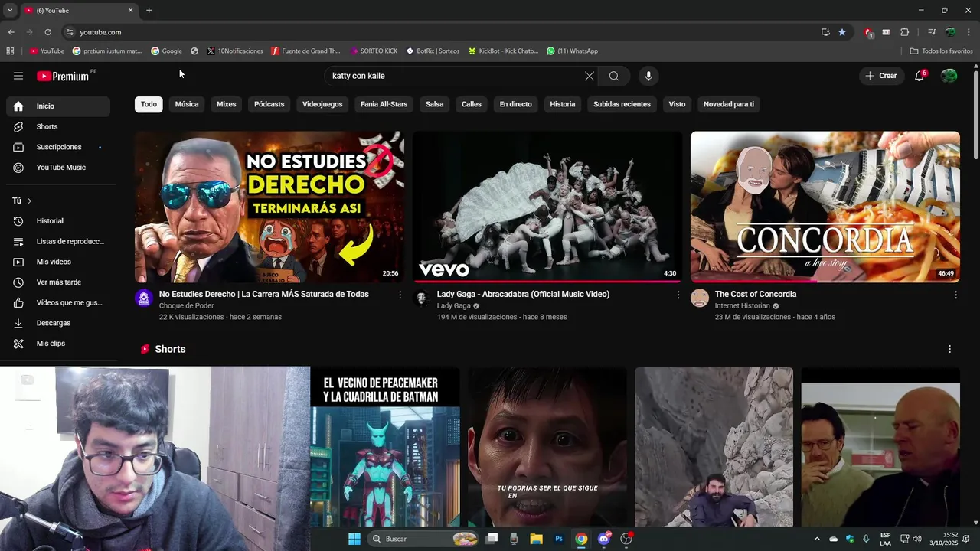Reload the page in Chrome
Image resolution: width=980 pixels, height=551 pixels.
(x=47, y=32)
